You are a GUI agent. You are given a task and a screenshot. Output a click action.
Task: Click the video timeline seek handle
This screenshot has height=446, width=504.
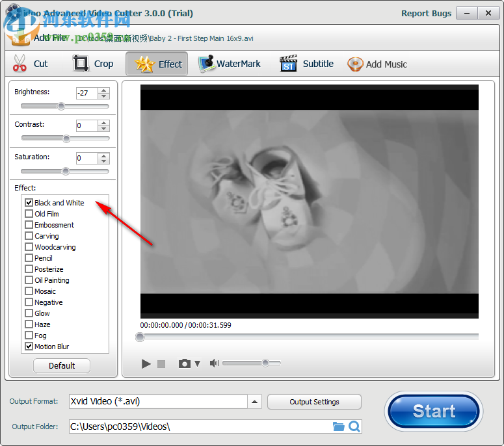[x=140, y=337]
